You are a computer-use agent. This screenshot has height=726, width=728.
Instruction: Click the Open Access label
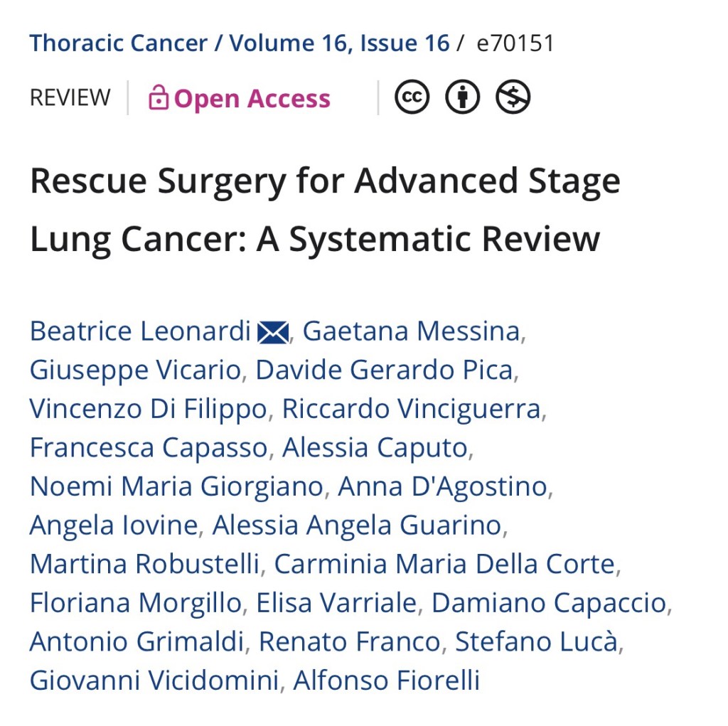pos(252,98)
